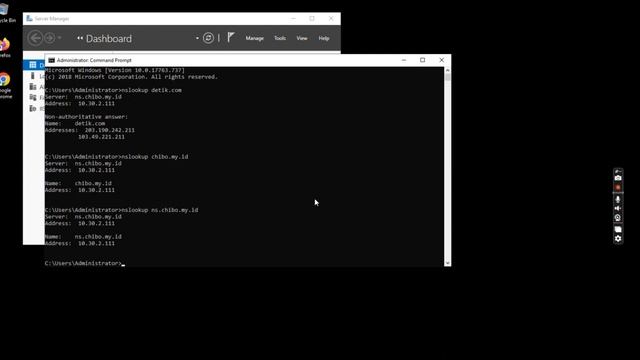
Task: Click the Server Manager title bar icon
Action: (x=29, y=18)
